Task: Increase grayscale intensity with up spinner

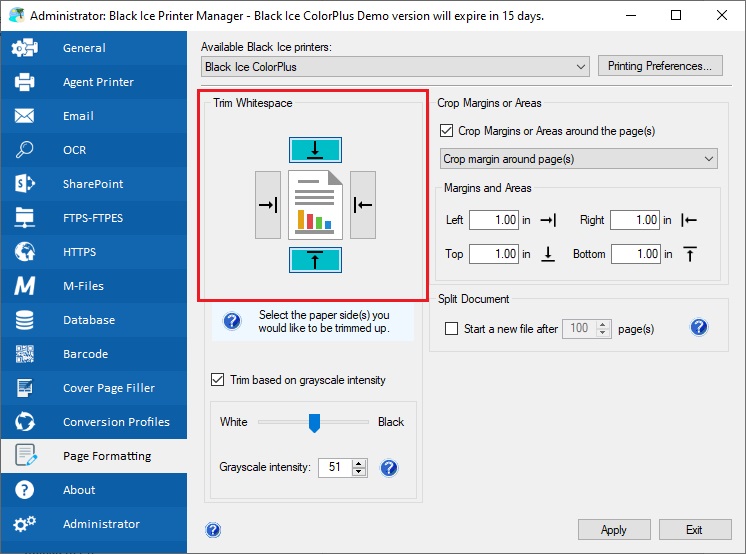Action: pyautogui.click(x=359, y=464)
